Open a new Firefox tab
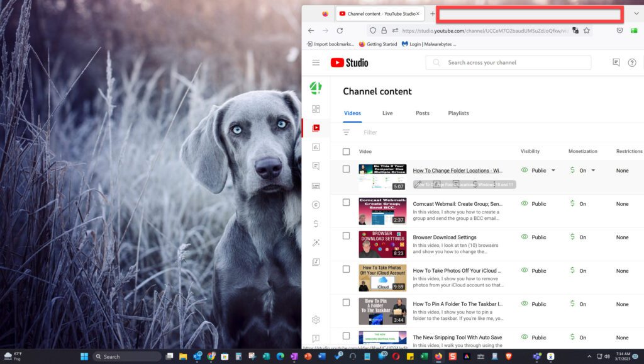The width and height of the screenshot is (644, 364). coord(432,14)
